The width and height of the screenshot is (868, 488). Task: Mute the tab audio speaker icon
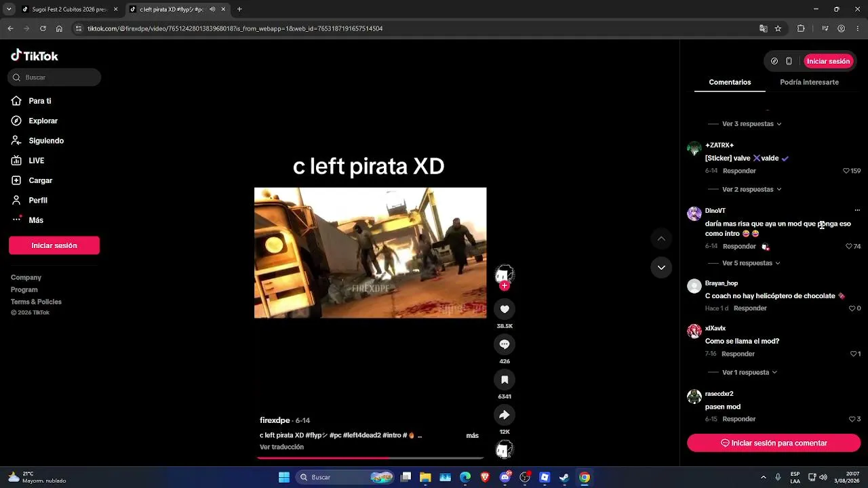pos(213,9)
